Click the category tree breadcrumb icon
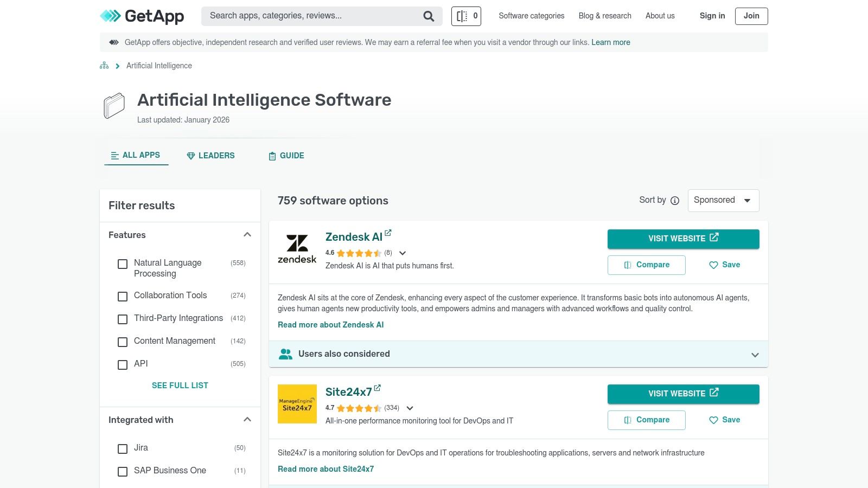The width and height of the screenshot is (868, 488). pos(104,66)
